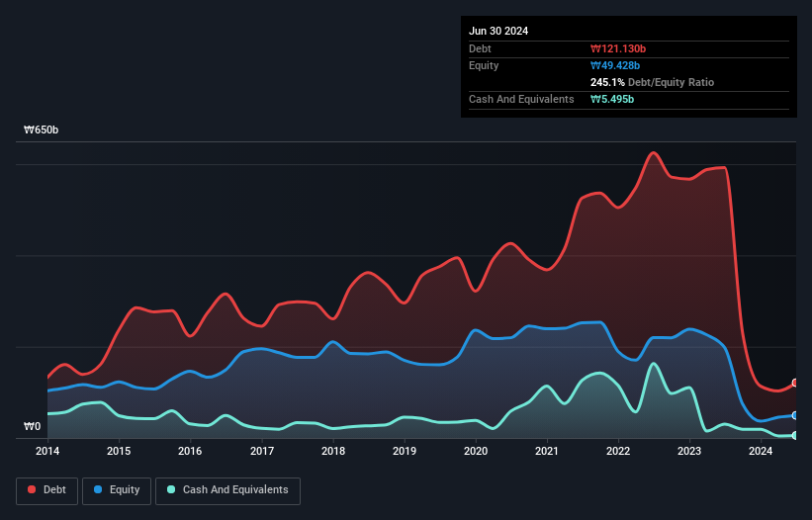
Task: Toggle the Equity series legend button
Action: (117, 490)
